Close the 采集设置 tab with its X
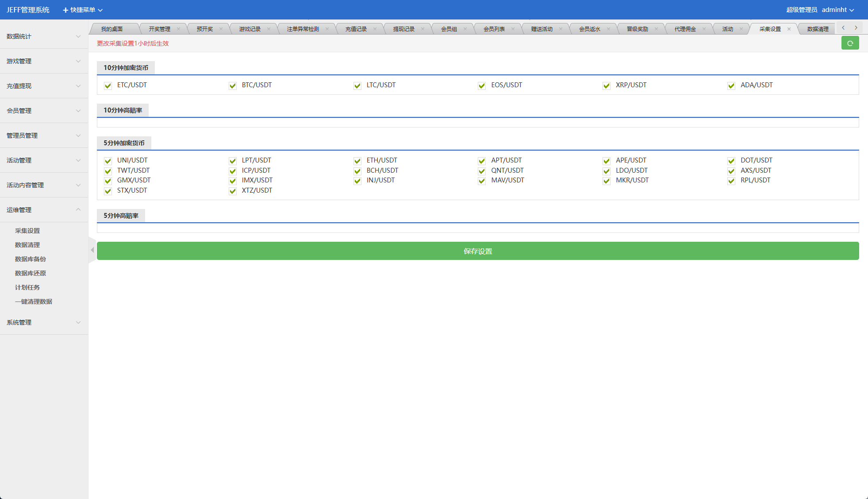 [x=789, y=29]
